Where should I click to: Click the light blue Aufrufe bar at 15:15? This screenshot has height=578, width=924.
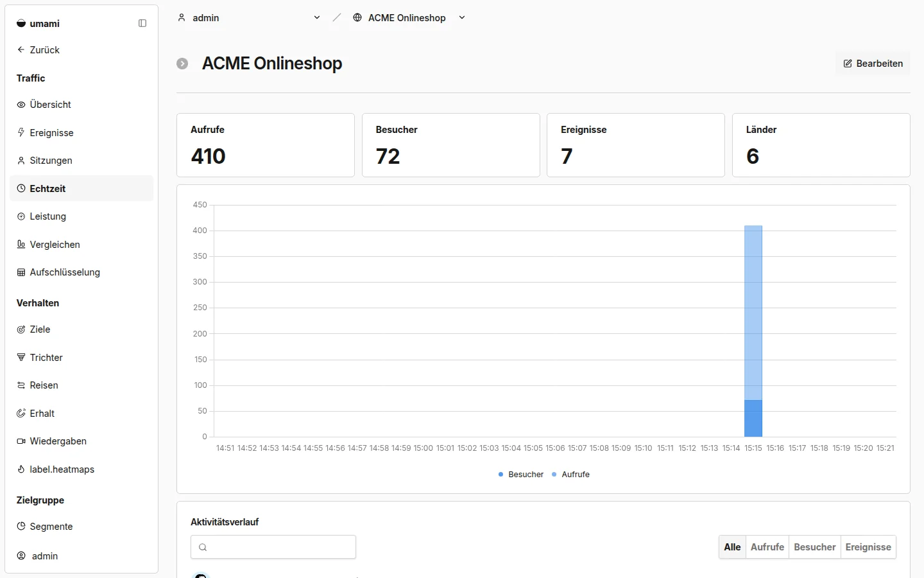point(753,313)
